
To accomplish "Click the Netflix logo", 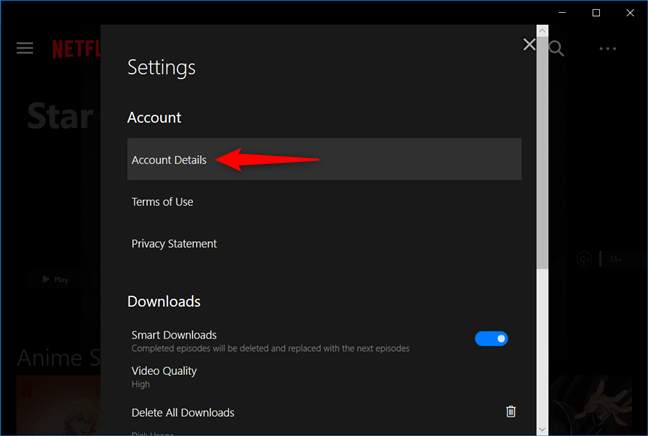I will pyautogui.click(x=76, y=49).
